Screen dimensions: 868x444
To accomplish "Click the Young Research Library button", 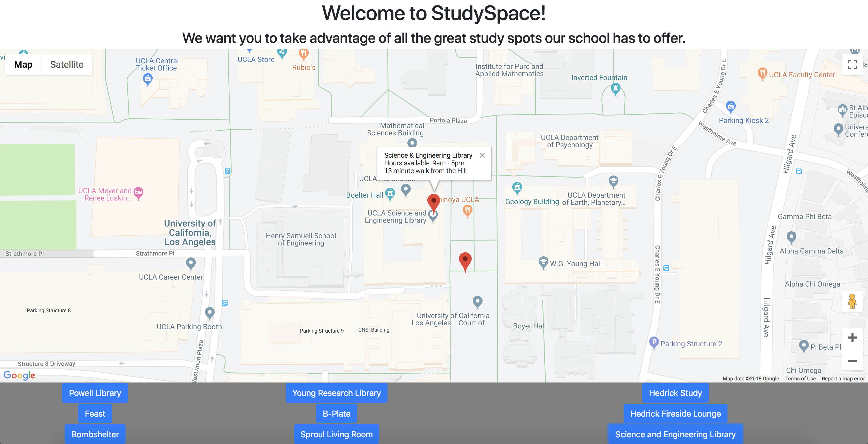I will (x=337, y=393).
